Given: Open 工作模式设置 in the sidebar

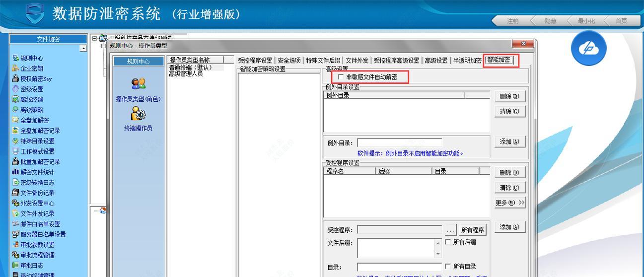Looking at the screenshot, I should click(33, 152).
